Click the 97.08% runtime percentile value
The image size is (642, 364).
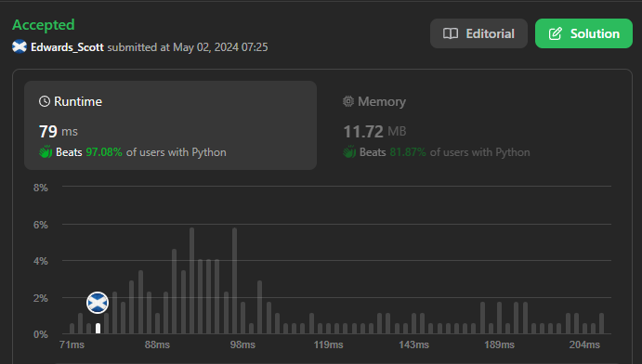(x=104, y=152)
